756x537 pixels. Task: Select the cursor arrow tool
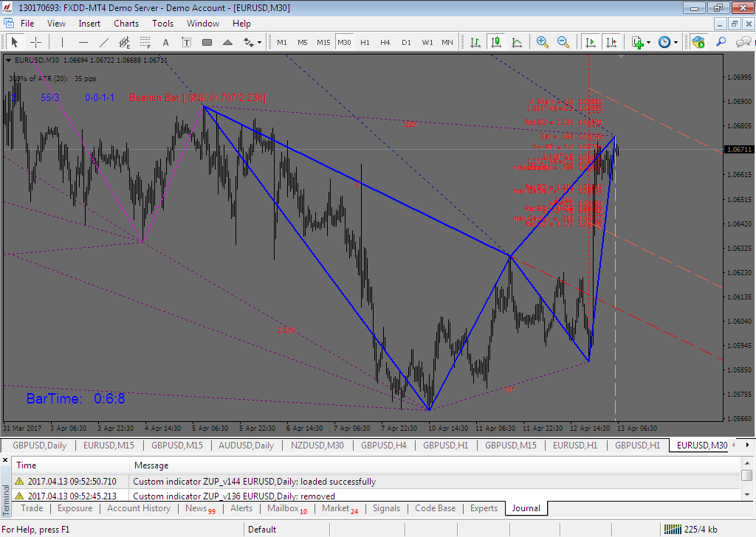pos(15,42)
